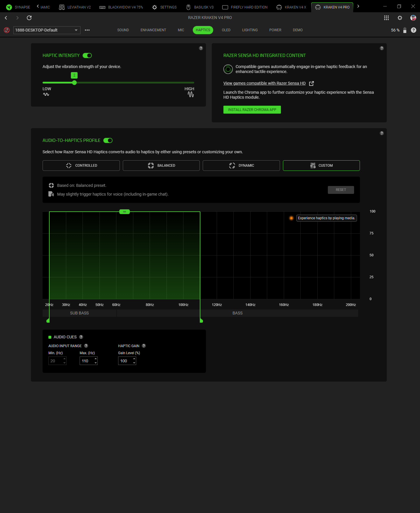This screenshot has width=420, height=513.
Task: Reset the custom haptics profile
Action: click(341, 190)
